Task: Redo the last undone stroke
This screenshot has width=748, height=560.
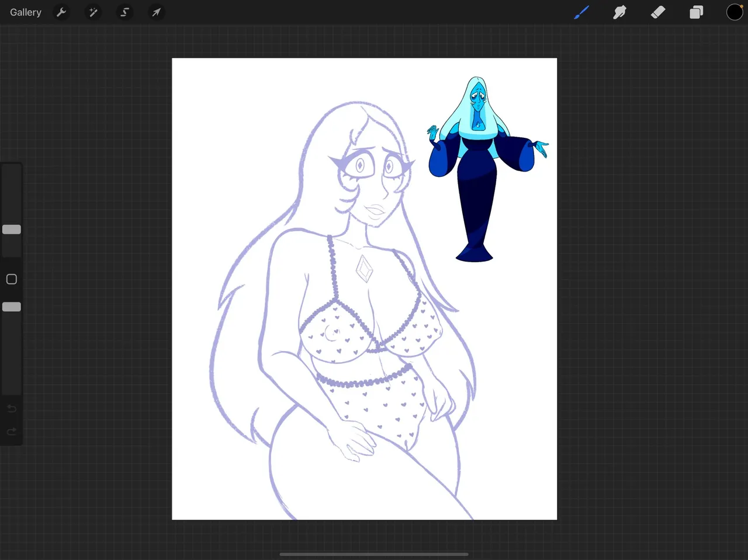Action: pos(12,432)
